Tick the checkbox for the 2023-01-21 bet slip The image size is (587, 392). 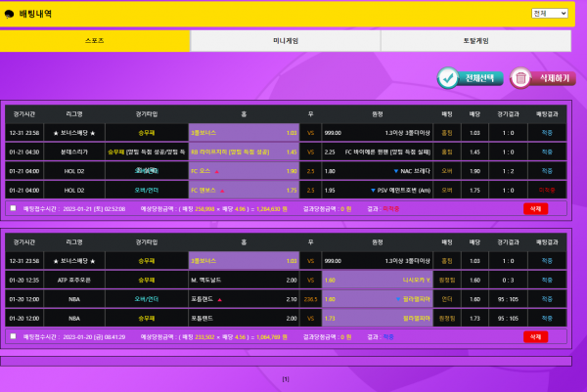coord(13,208)
